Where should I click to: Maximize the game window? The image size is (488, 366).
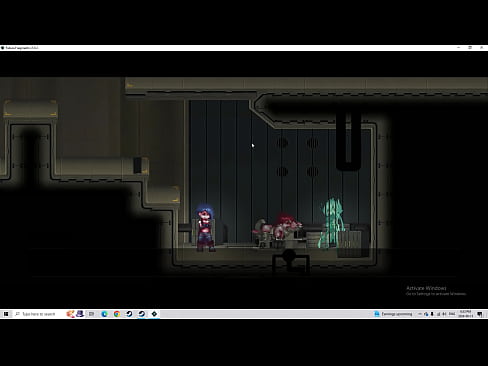pyautogui.click(x=470, y=48)
